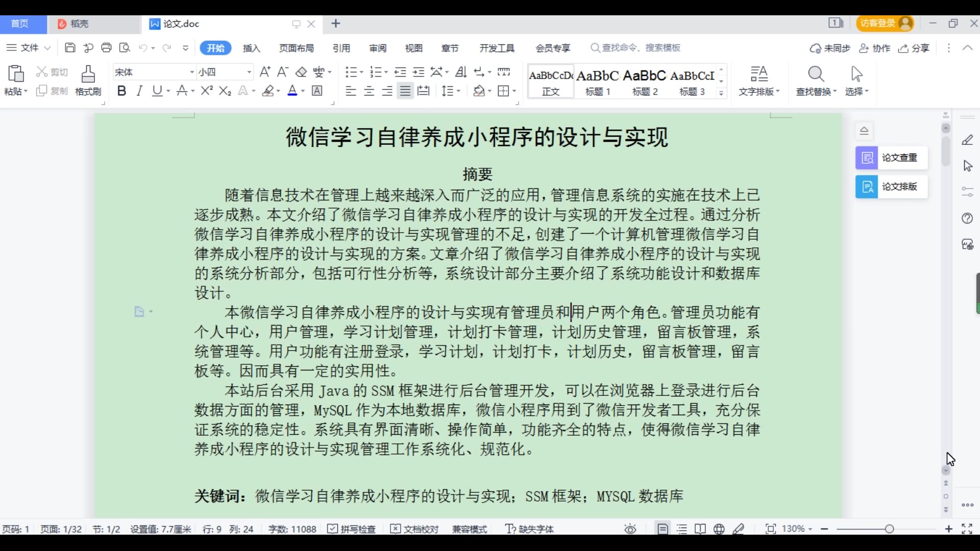The width and height of the screenshot is (980, 551).
Task: Click the pen icon in right sidebar
Action: pos(967,140)
